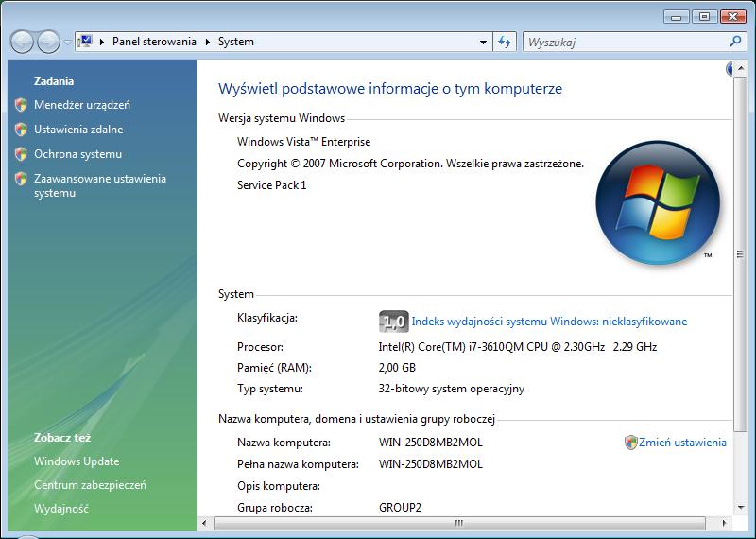Select WIN-250D8MB2MOL next to Pełna nazwa komputera
Screen dimensions: 756x539
[431, 464]
